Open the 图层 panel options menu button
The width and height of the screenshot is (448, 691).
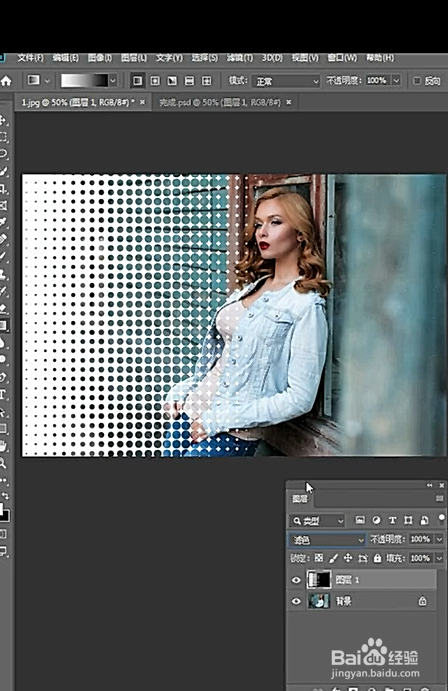pyautogui.click(x=439, y=498)
